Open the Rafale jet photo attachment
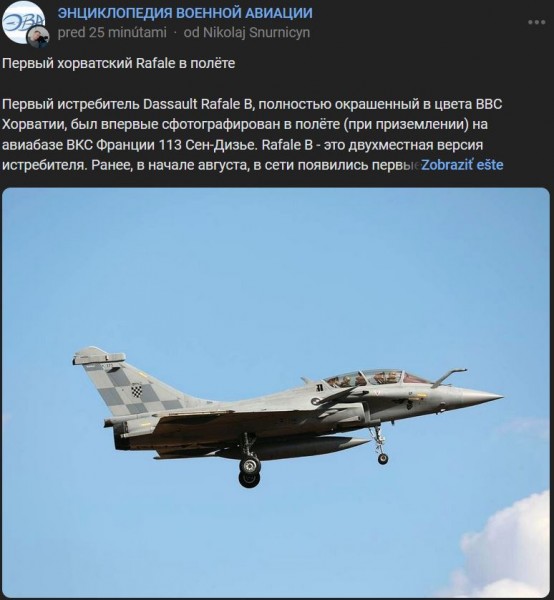The width and height of the screenshot is (554, 600). pos(276,393)
